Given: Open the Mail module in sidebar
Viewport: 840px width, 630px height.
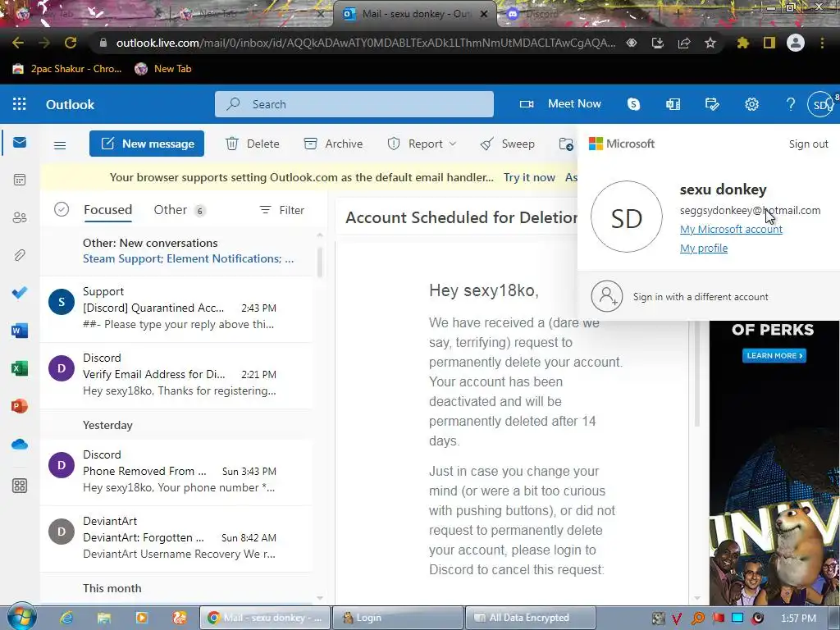Looking at the screenshot, I should click(x=20, y=143).
